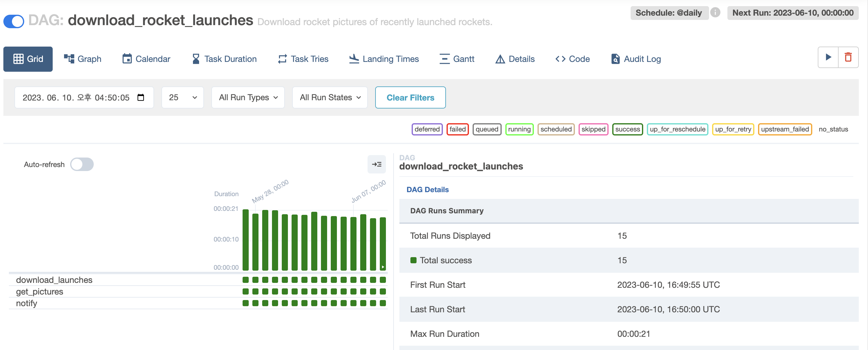Screen dimensions: 868x350
Task: Click the red Delete DAG trash icon
Action: pyautogui.click(x=848, y=57)
